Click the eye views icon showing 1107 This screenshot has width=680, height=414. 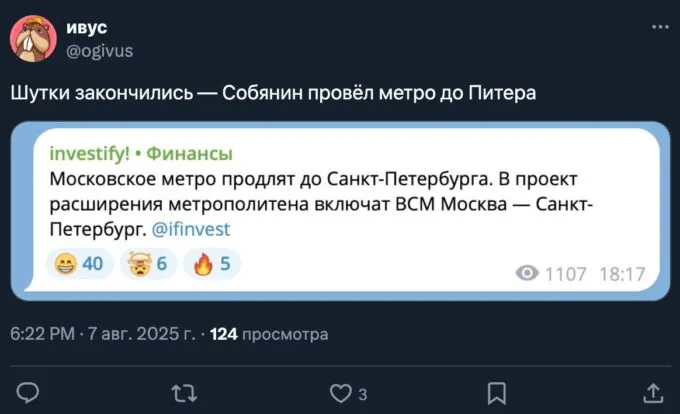click(527, 273)
